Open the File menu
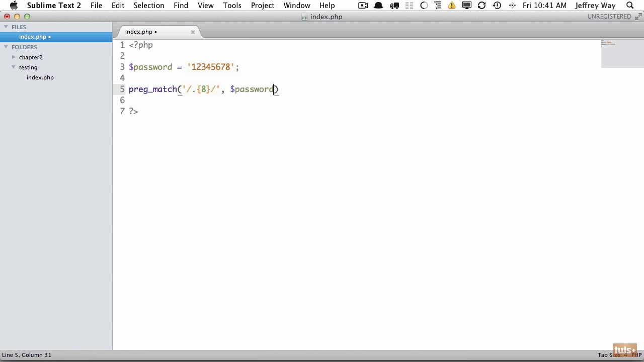 tap(96, 6)
